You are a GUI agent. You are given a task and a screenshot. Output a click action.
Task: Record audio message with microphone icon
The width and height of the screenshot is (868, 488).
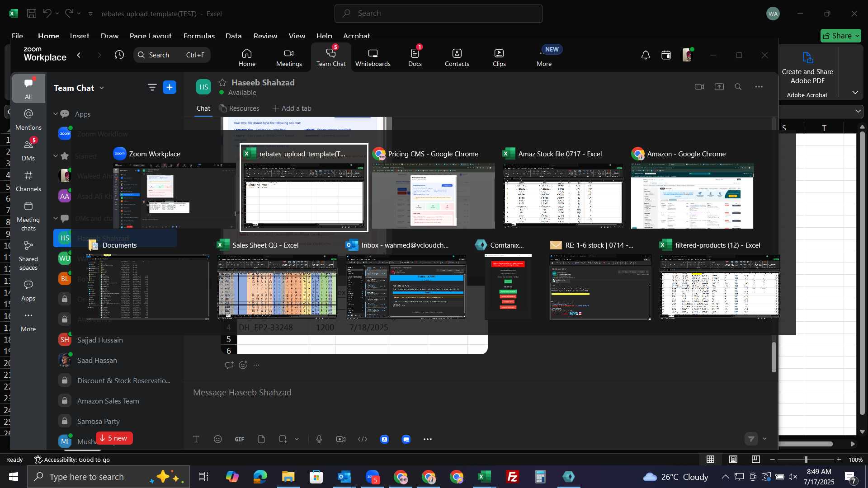pos(319,439)
